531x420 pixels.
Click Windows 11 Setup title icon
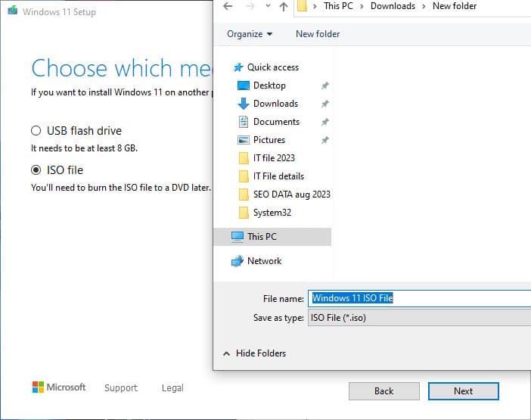[13, 10]
